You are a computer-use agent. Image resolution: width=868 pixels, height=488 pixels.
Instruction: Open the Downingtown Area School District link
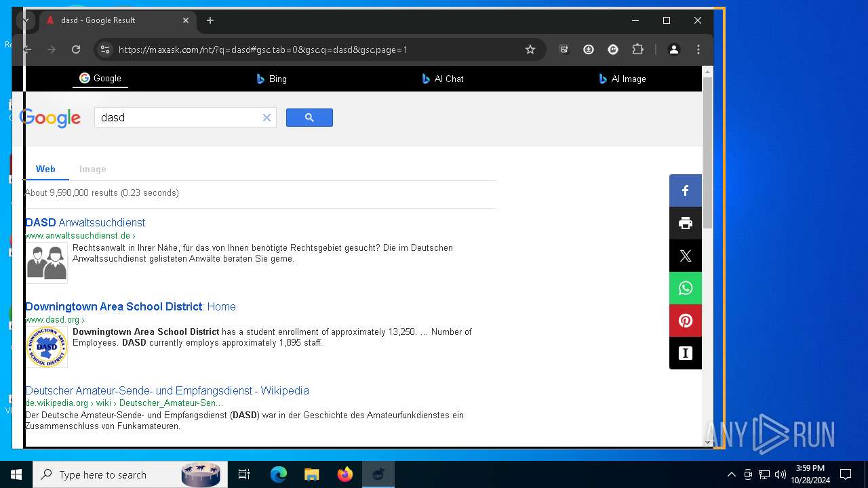tap(130, 306)
